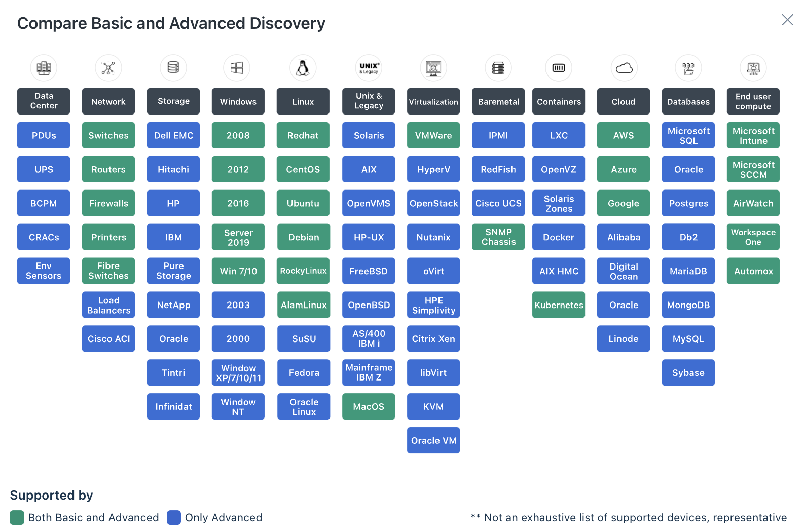The width and height of the screenshot is (804, 532).
Task: Close the Compare Discovery dialog
Action: 787,20
